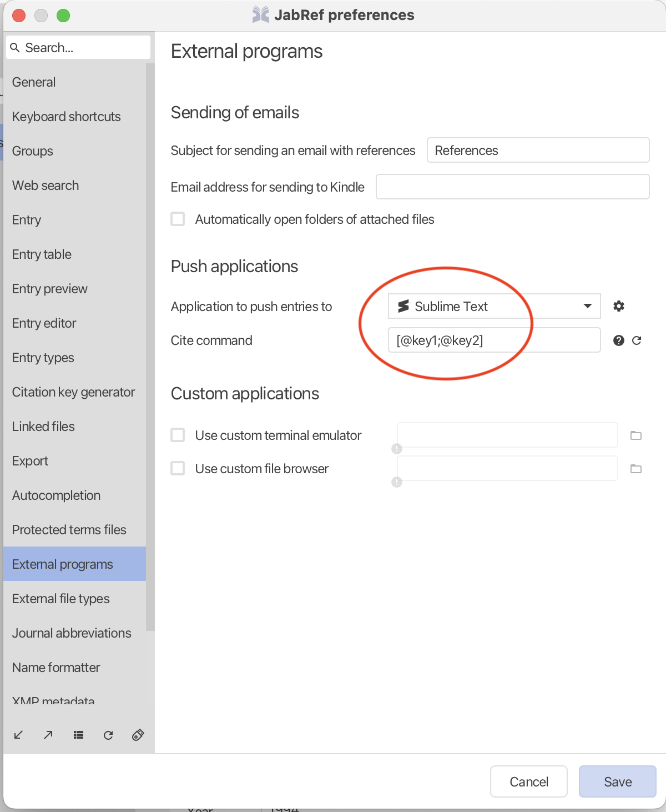Open push application settings gear
This screenshot has height=812, width=666.
619,306
